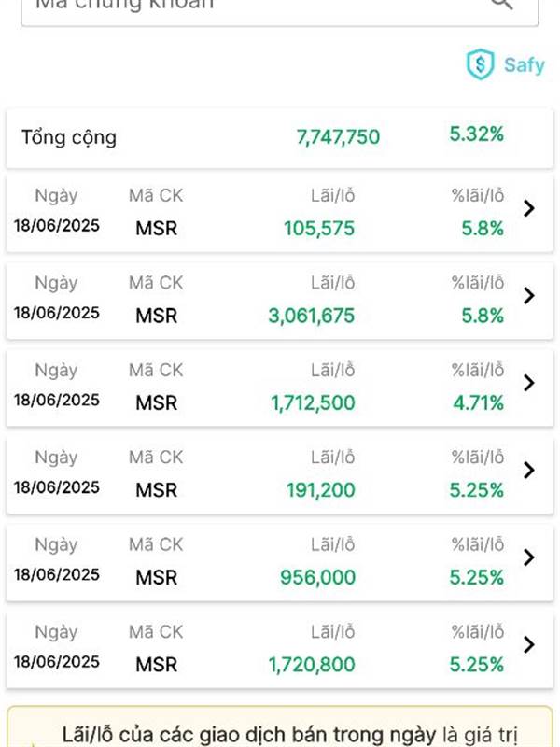
Task: Click the Safy label link
Action: click(x=525, y=64)
